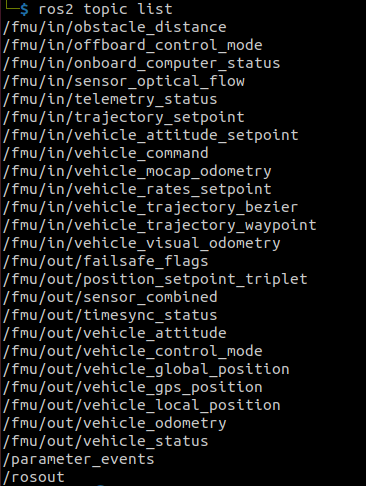The width and height of the screenshot is (366, 486).
Task: Select the /fmu/in/offboard_control_mode text
Action: pos(133,45)
